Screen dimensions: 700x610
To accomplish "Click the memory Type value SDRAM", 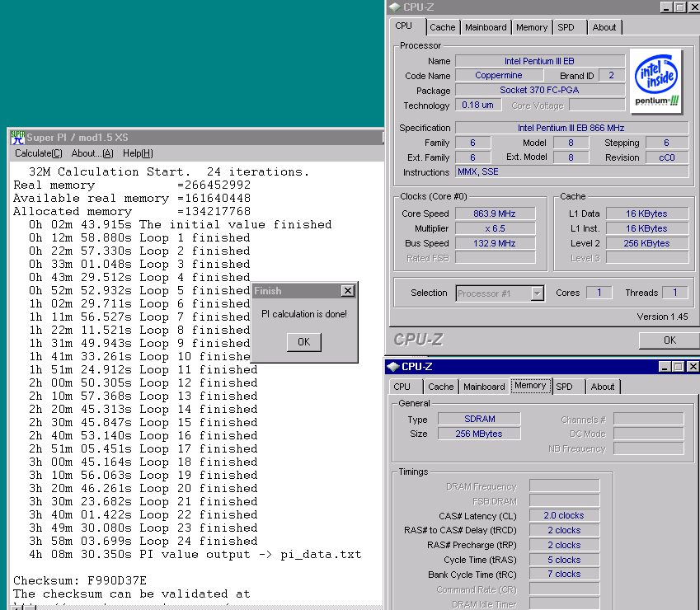I will [480, 419].
